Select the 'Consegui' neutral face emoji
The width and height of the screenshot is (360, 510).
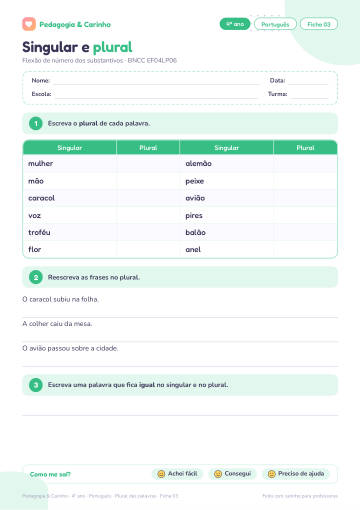pos(218,474)
